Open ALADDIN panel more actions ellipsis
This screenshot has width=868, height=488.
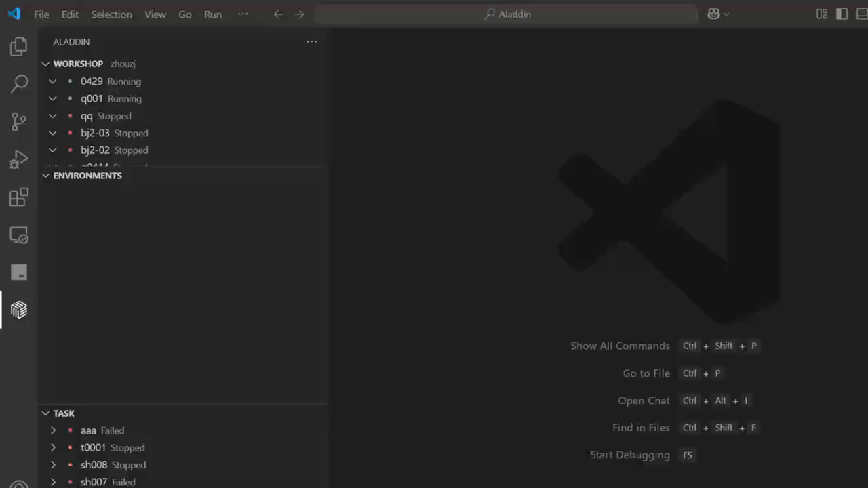pos(311,42)
